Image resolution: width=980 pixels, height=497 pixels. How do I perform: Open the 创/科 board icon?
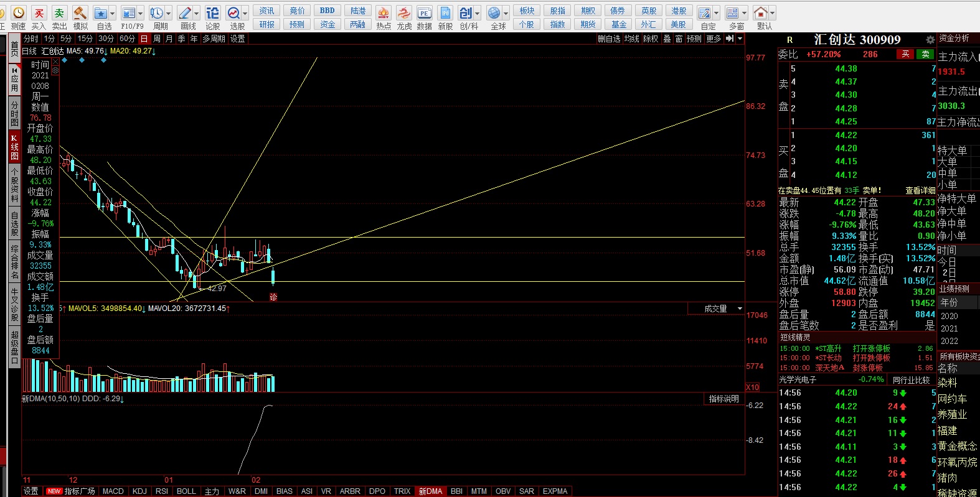coord(466,12)
